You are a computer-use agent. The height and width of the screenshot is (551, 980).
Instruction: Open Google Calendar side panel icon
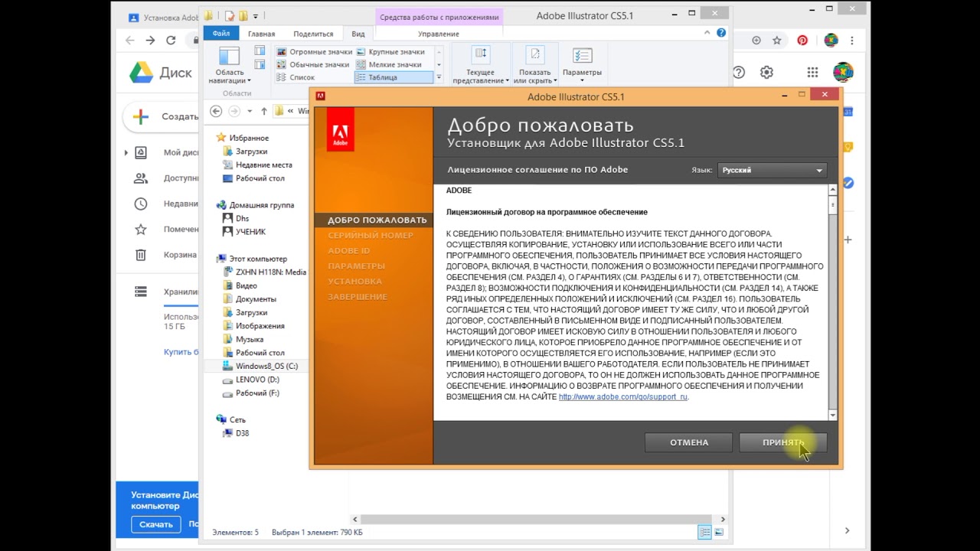[x=848, y=112]
